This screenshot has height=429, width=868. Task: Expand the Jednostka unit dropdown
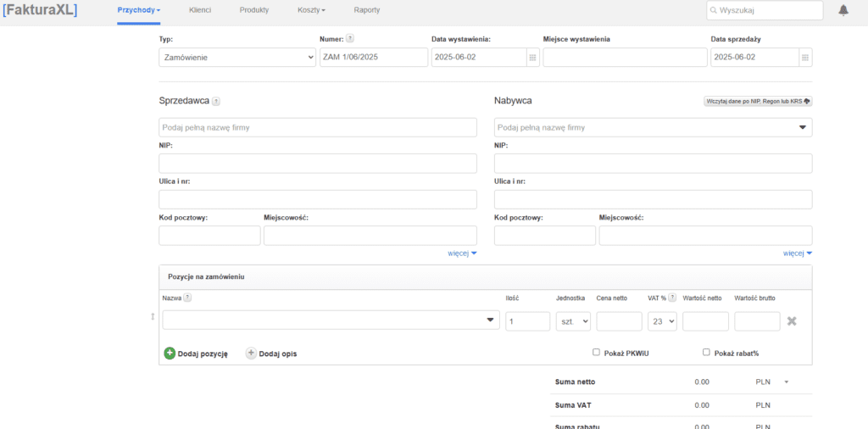[x=573, y=321]
